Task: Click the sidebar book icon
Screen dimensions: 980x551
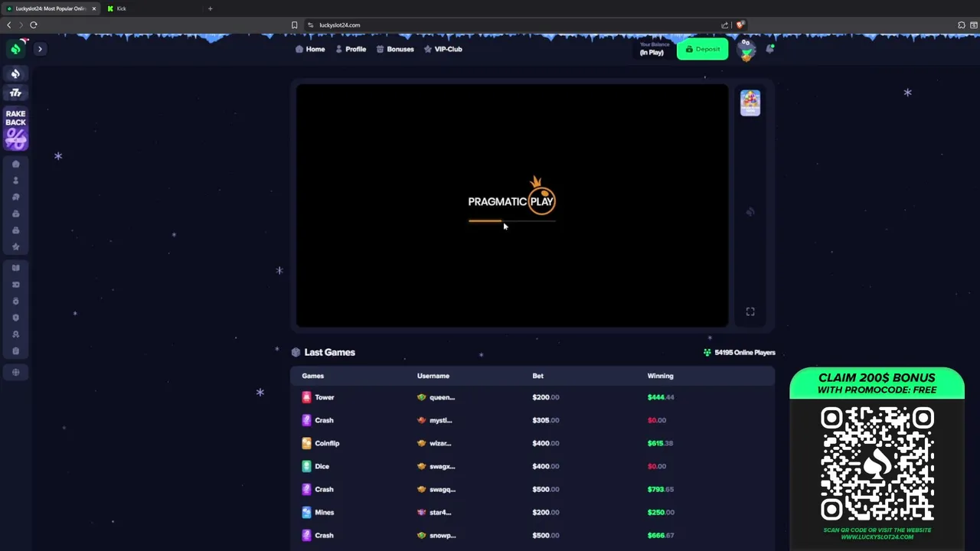Action: [x=15, y=268]
